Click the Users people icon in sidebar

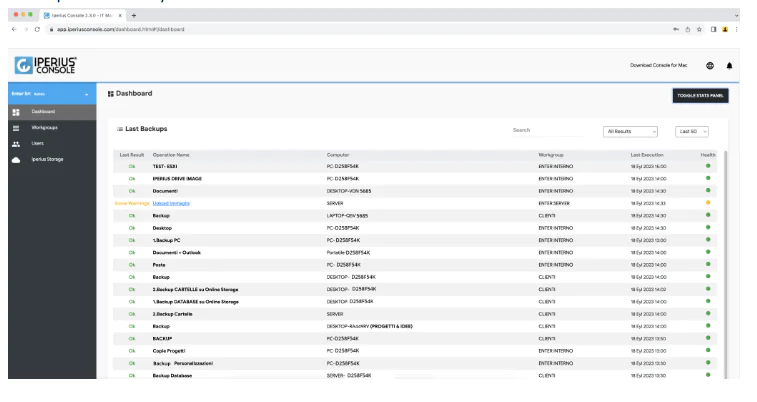click(15, 143)
